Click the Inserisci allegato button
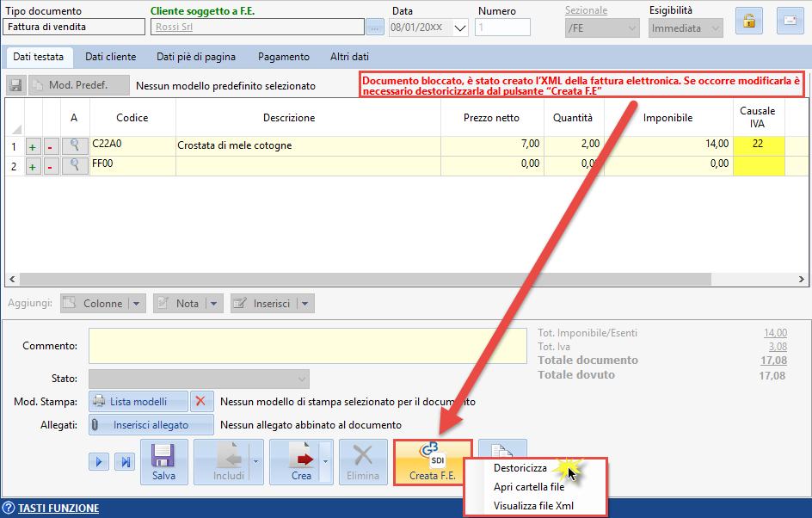 point(151,425)
